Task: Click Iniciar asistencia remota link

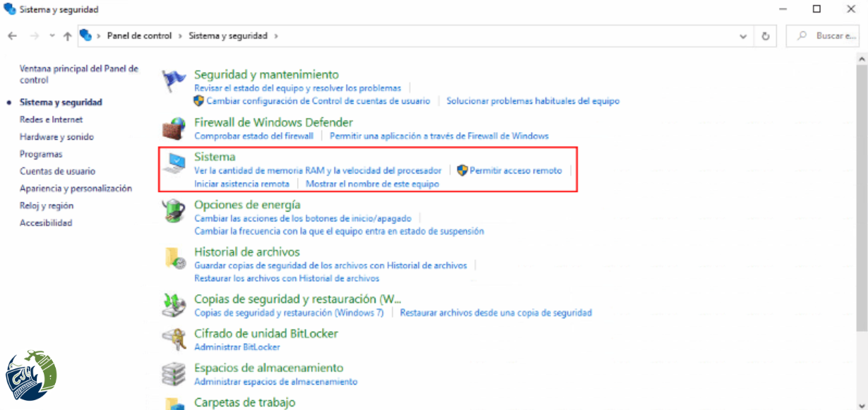Action: (241, 183)
